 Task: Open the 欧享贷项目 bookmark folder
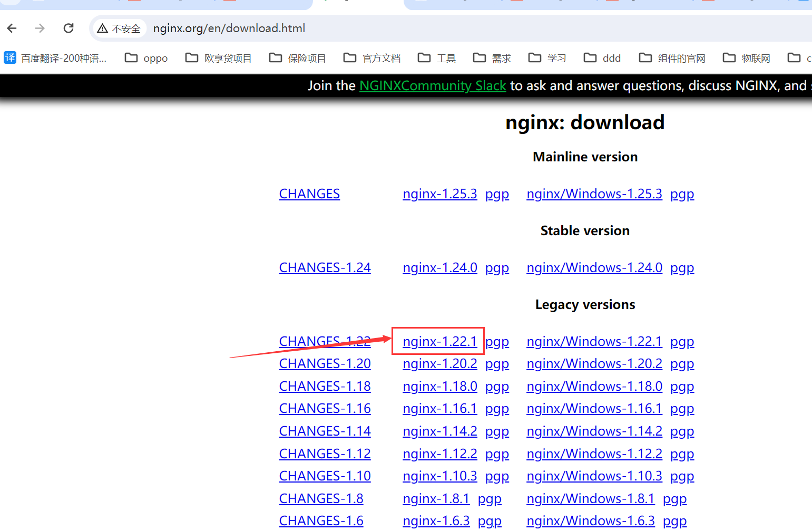[218, 58]
